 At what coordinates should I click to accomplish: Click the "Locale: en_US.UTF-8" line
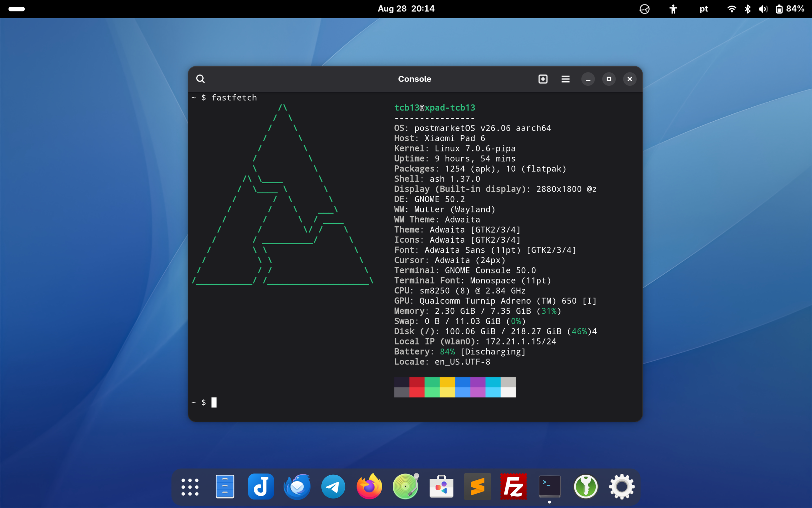tap(442, 362)
